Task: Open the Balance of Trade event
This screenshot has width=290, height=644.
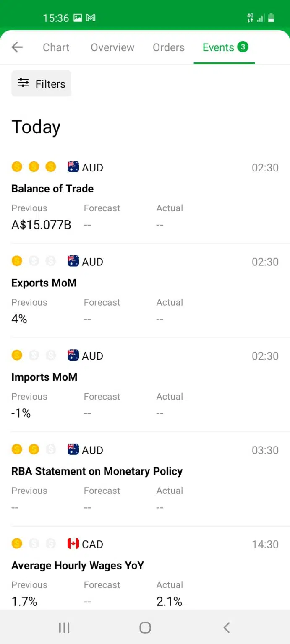Action: coord(145,196)
